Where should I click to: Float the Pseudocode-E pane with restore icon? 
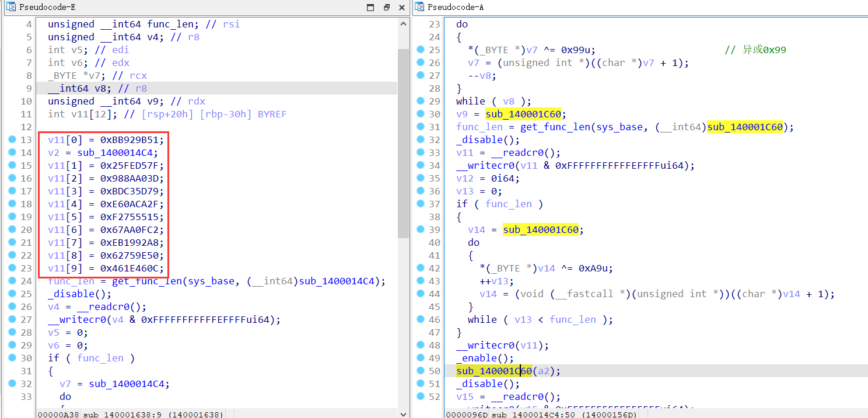386,8
